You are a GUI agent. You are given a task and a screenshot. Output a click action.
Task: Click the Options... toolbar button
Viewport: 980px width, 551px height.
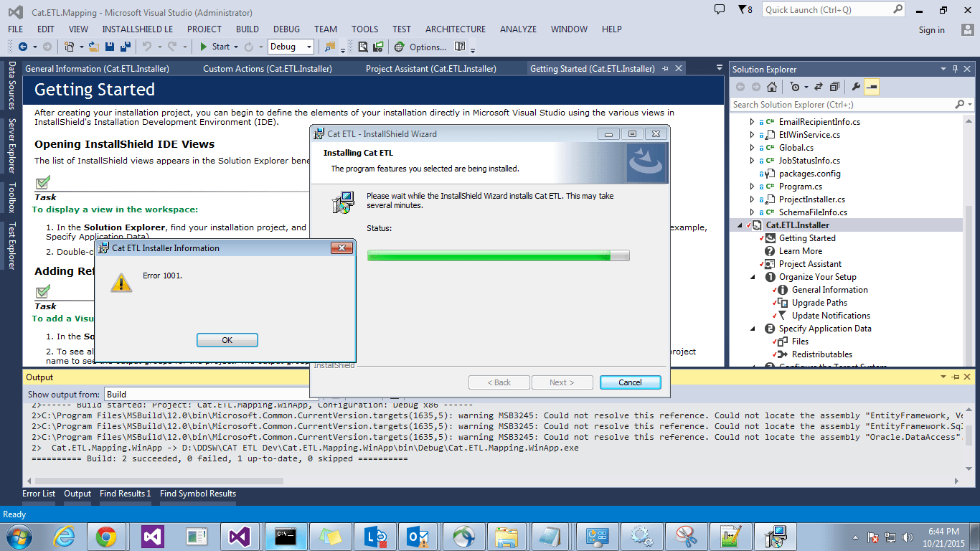428,47
